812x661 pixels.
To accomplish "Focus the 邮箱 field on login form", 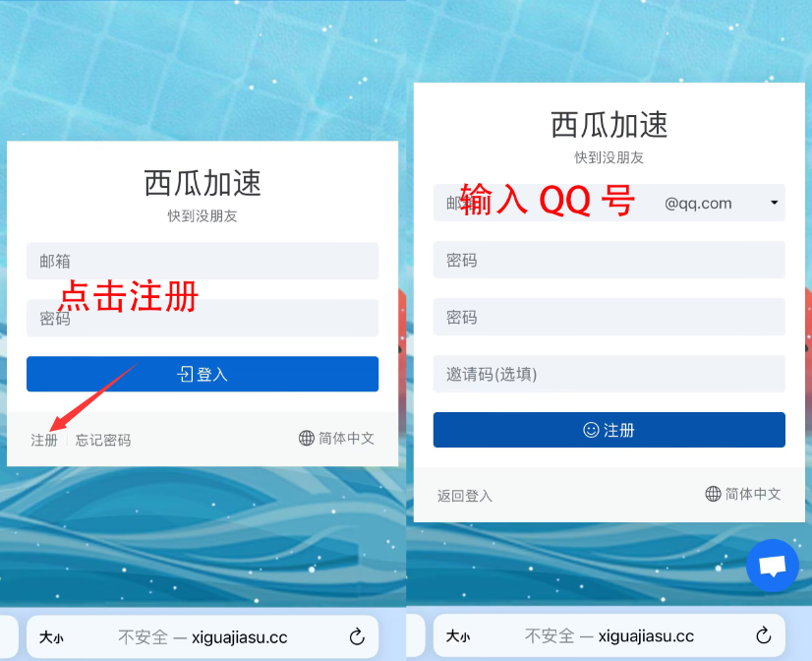I will click(203, 261).
